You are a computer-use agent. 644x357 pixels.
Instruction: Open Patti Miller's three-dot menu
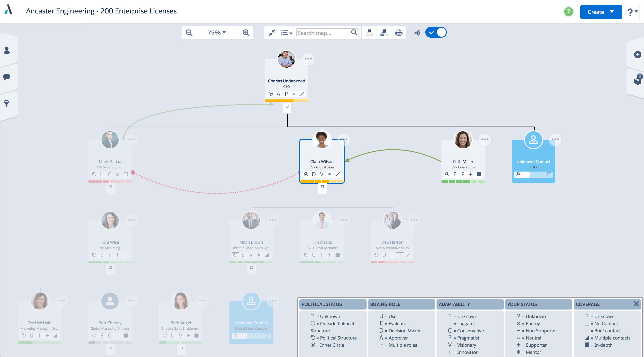[x=484, y=139]
